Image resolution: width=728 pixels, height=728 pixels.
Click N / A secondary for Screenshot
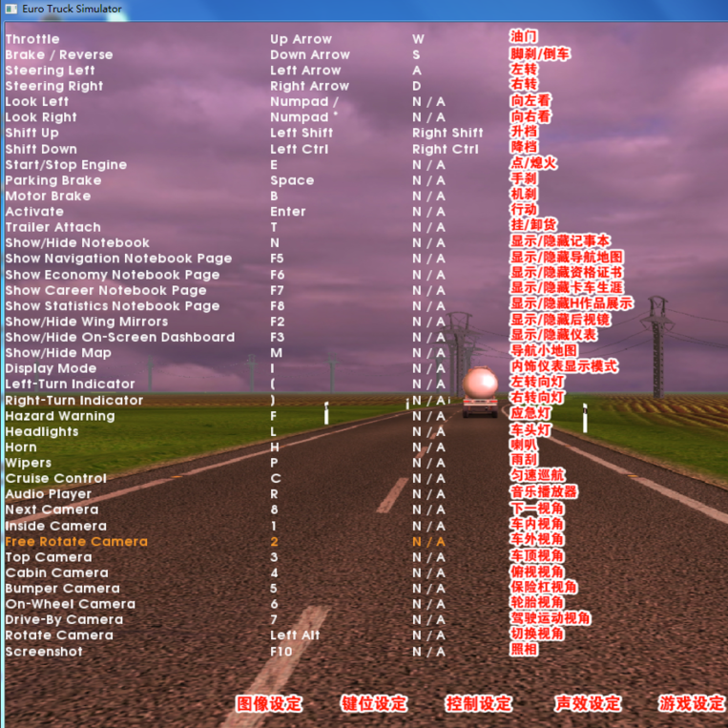pos(428,652)
